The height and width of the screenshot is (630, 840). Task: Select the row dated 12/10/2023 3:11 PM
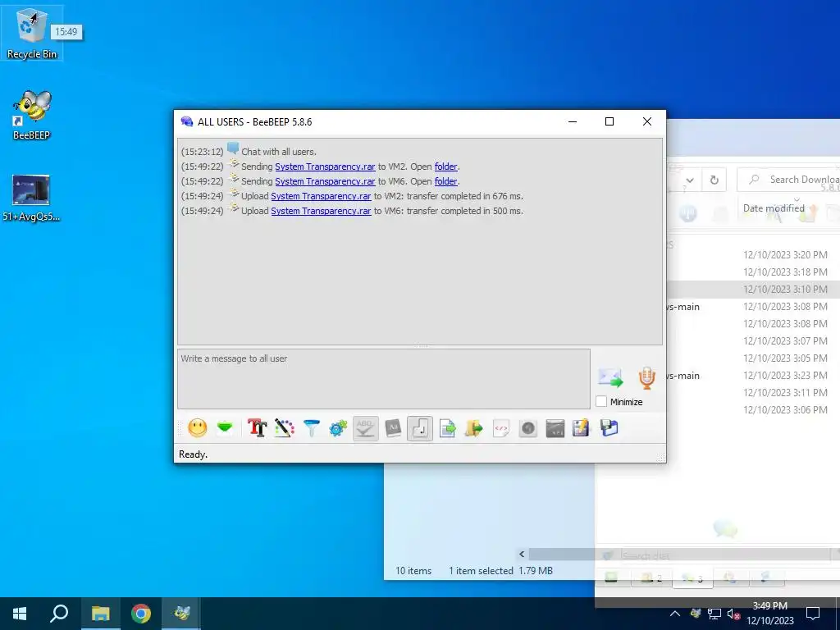[x=753, y=393]
